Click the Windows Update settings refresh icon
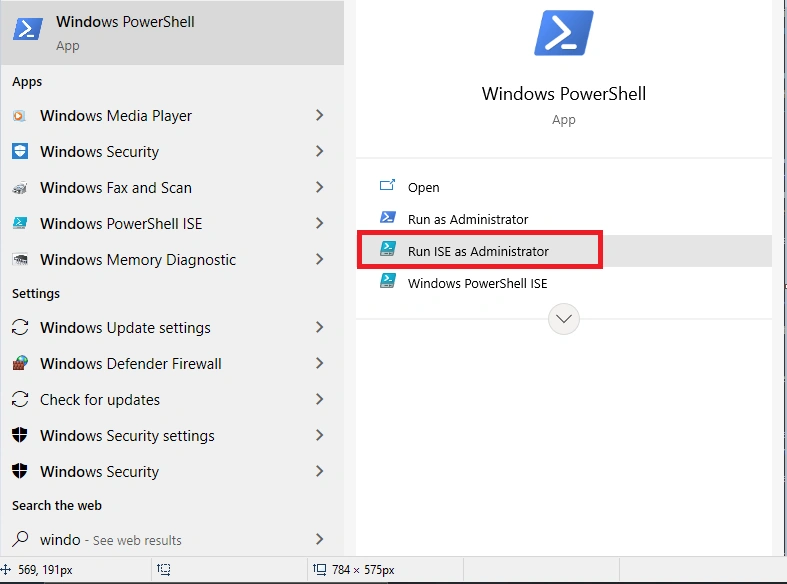The width and height of the screenshot is (787, 584). coord(20,327)
